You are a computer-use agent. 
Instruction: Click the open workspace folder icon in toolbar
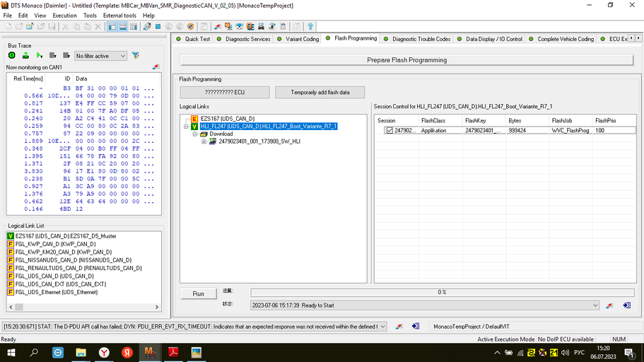click(x=30, y=27)
